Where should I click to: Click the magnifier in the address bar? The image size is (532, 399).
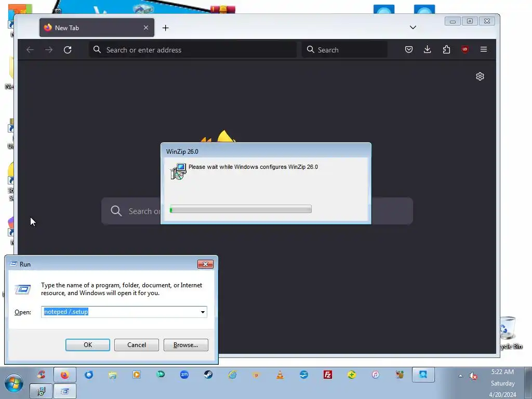pos(97,49)
